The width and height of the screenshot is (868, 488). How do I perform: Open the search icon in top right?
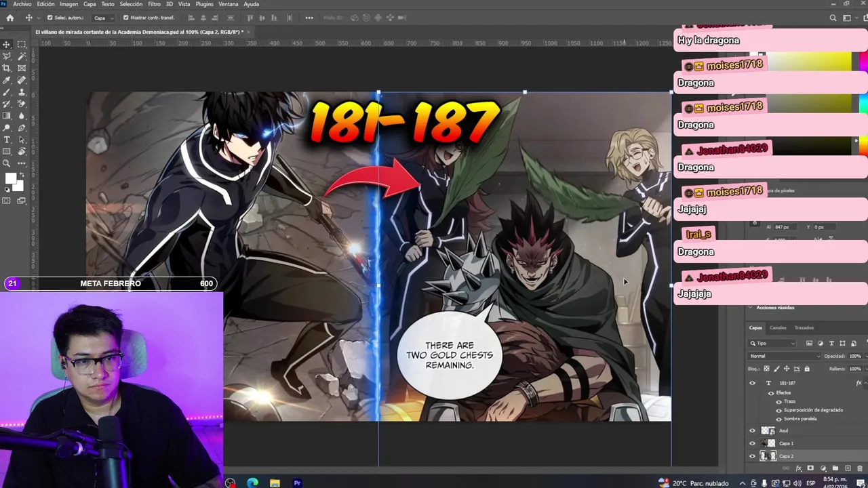pos(833,18)
